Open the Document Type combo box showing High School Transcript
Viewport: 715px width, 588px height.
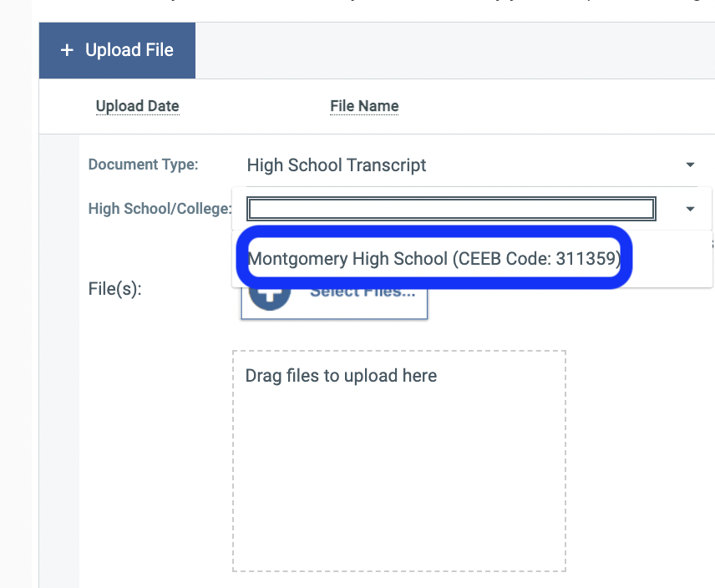pos(459,165)
